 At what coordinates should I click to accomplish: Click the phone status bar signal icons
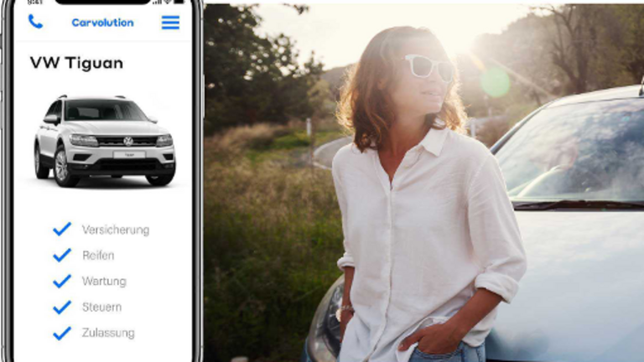(169, 2)
